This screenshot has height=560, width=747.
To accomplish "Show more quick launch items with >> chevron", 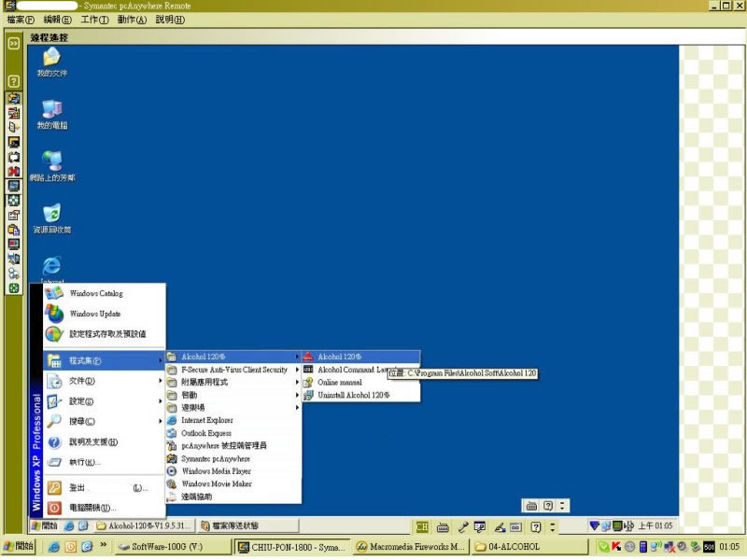I will [x=104, y=545].
